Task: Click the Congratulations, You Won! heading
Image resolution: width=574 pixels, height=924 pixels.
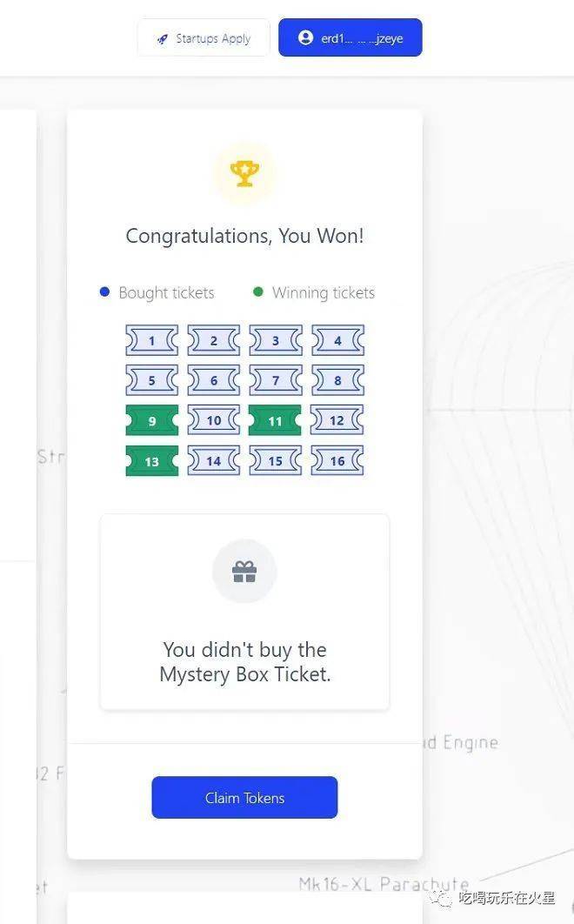Action: (244, 236)
